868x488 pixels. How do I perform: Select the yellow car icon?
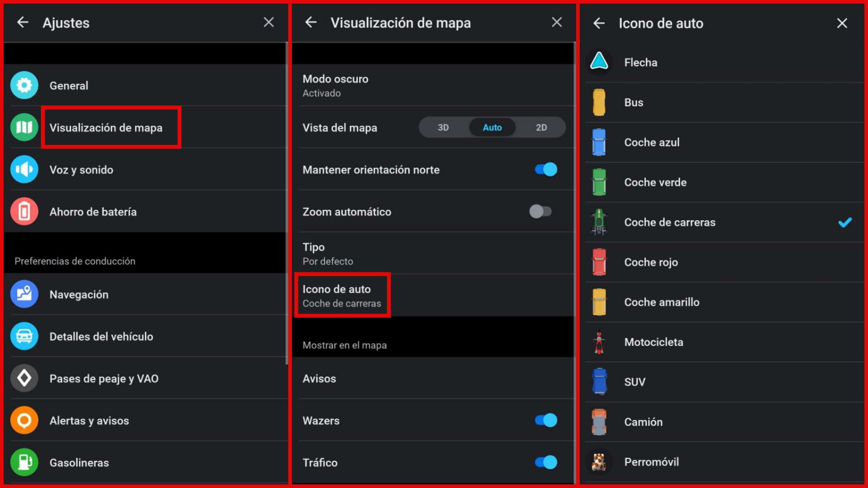pyautogui.click(x=599, y=302)
